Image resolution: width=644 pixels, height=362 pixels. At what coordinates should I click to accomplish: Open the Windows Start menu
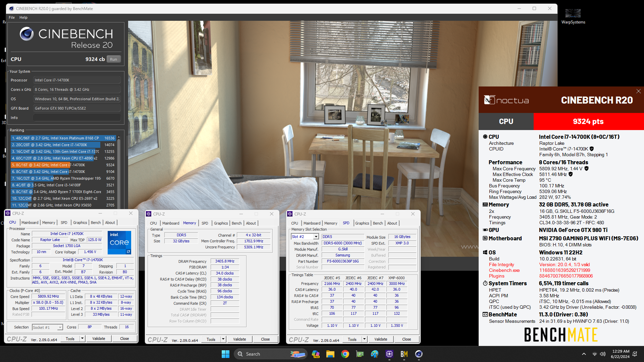pos(225,354)
